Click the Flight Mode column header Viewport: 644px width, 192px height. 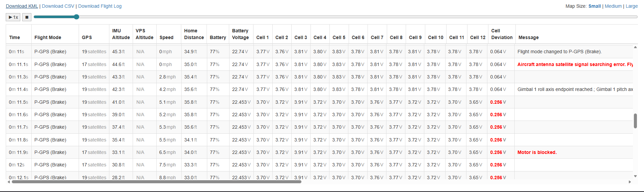click(48, 37)
